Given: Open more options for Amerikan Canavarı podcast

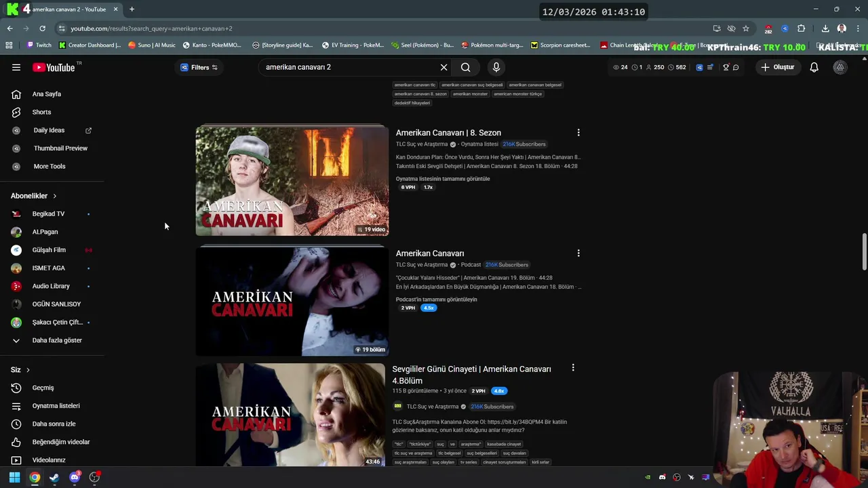Looking at the screenshot, I should click(578, 253).
